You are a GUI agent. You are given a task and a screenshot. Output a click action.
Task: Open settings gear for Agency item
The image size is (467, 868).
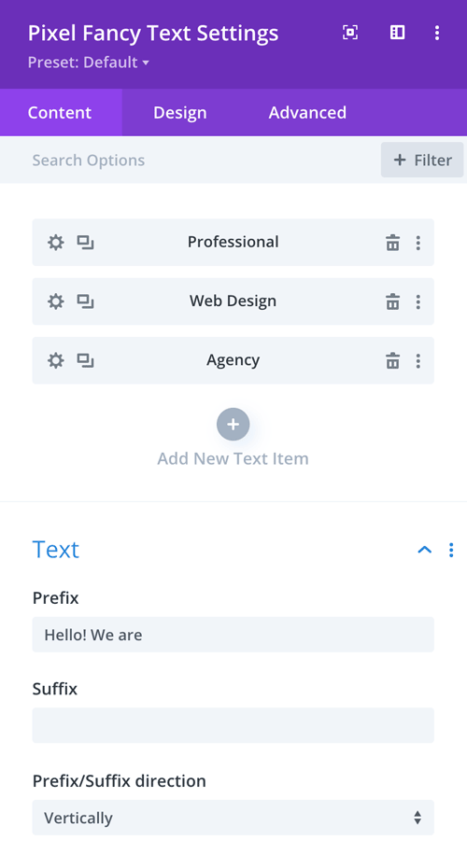pyautogui.click(x=55, y=361)
